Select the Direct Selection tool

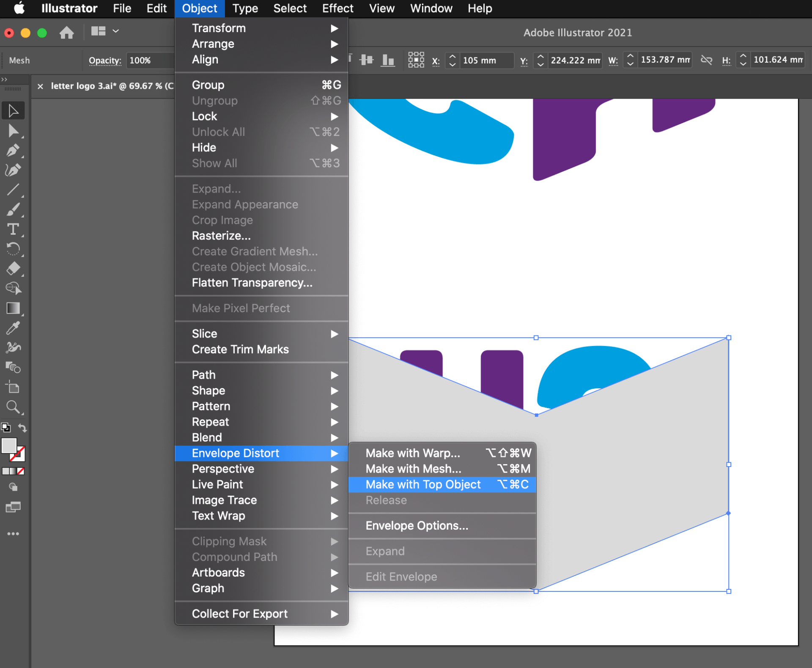point(13,131)
